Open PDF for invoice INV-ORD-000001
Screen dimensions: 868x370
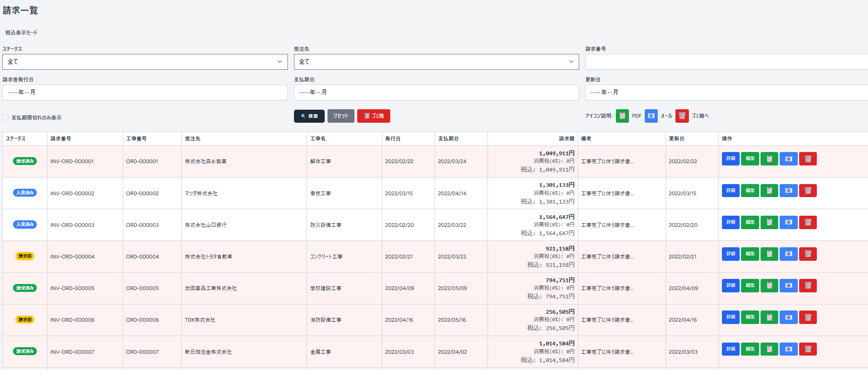pyautogui.click(x=769, y=159)
